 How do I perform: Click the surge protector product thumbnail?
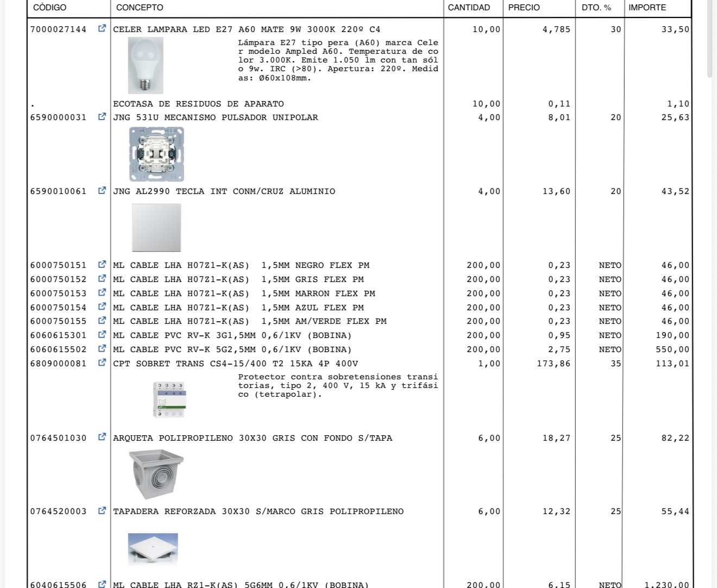pyautogui.click(x=169, y=399)
